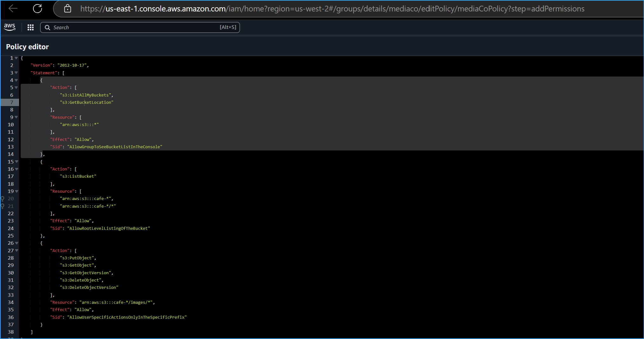Place cursor on the "s3:DeleteObject" line
The height and width of the screenshot is (339, 644).
pos(81,280)
